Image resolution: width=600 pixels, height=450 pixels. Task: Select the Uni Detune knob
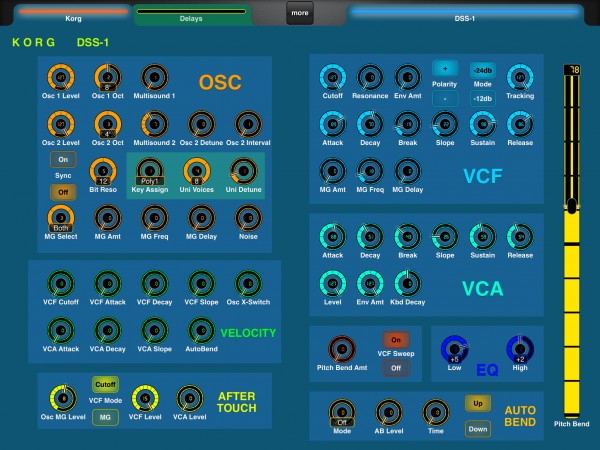click(243, 171)
